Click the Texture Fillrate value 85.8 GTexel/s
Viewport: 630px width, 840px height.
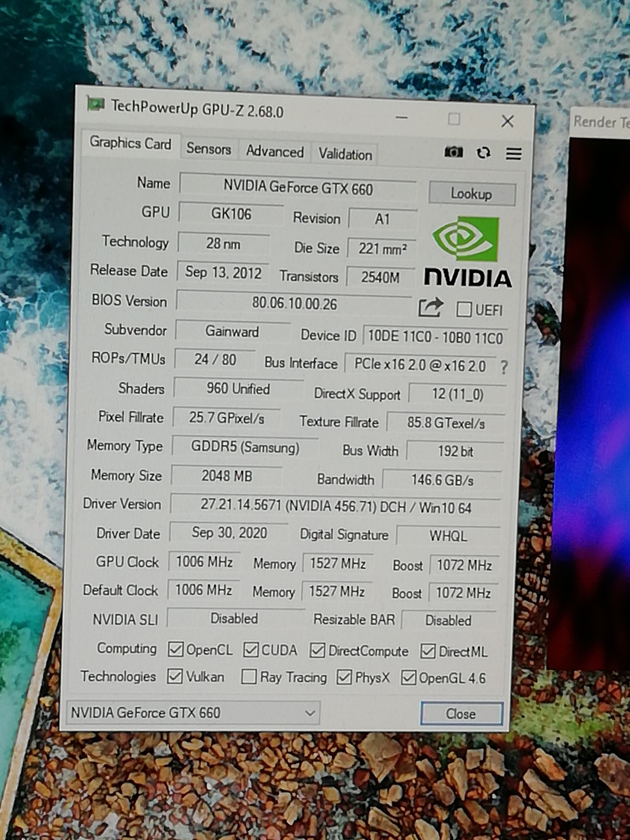point(446,423)
